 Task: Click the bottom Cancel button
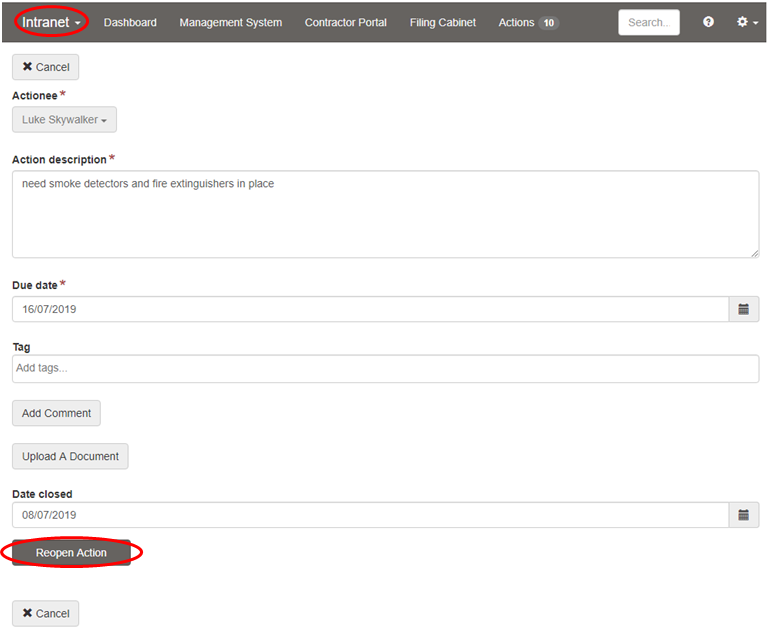tap(45, 613)
